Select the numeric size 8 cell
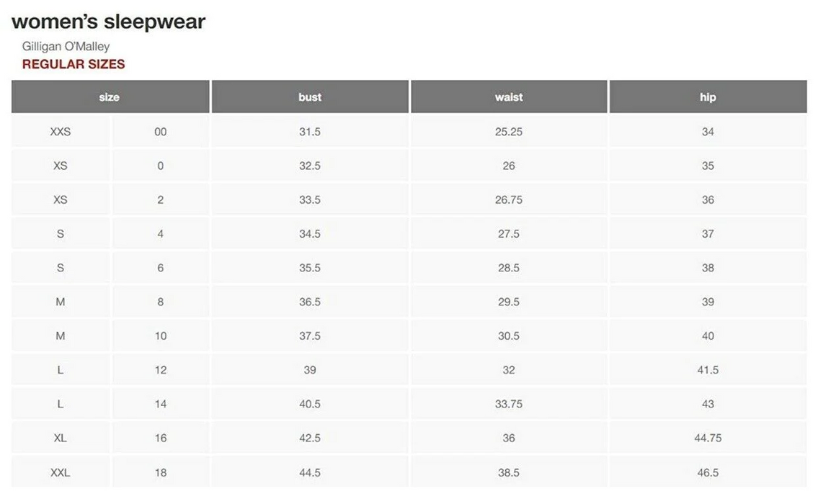Image resolution: width=818 pixels, height=504 pixels. (160, 302)
